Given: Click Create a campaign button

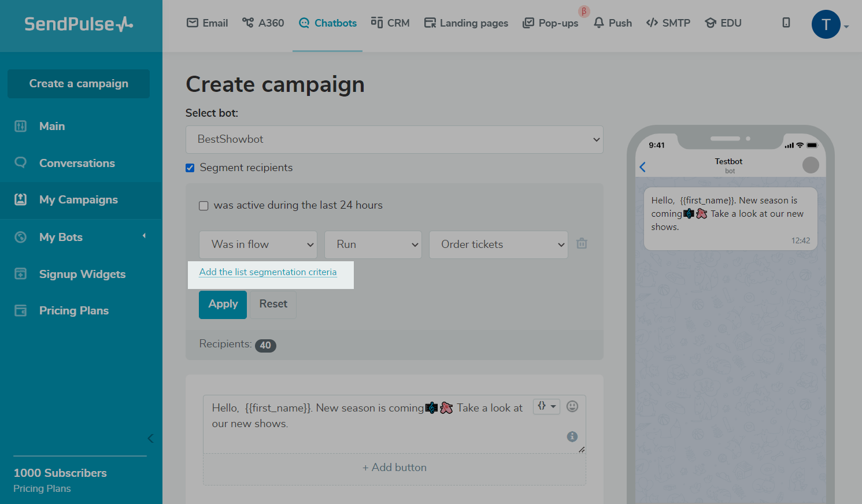Looking at the screenshot, I should tap(79, 84).
